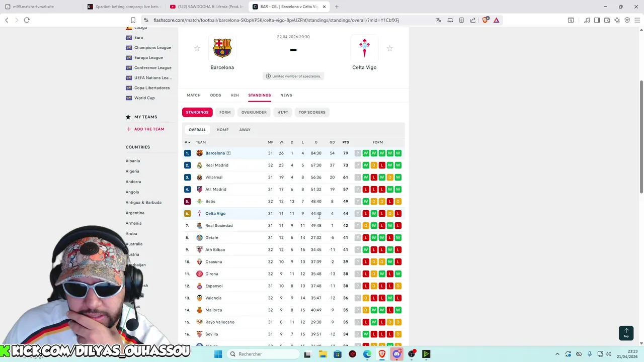Select the HT/FT sub-tab
Screen dimensions: 644x362
tap(283, 112)
